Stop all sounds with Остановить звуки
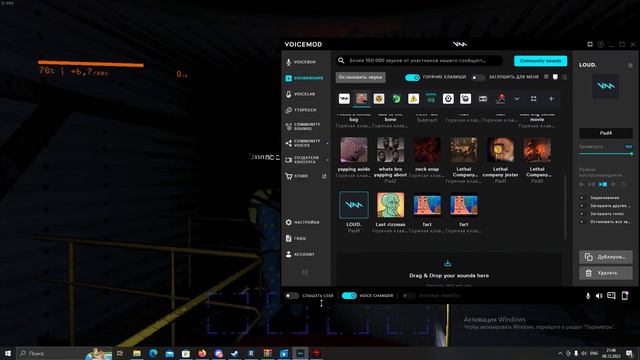The width and height of the screenshot is (640, 360). (x=360, y=77)
